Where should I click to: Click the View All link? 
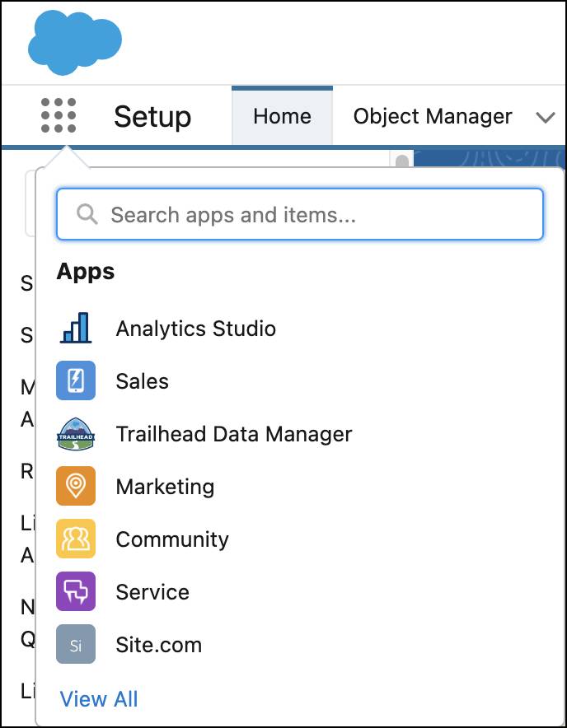[x=99, y=698]
